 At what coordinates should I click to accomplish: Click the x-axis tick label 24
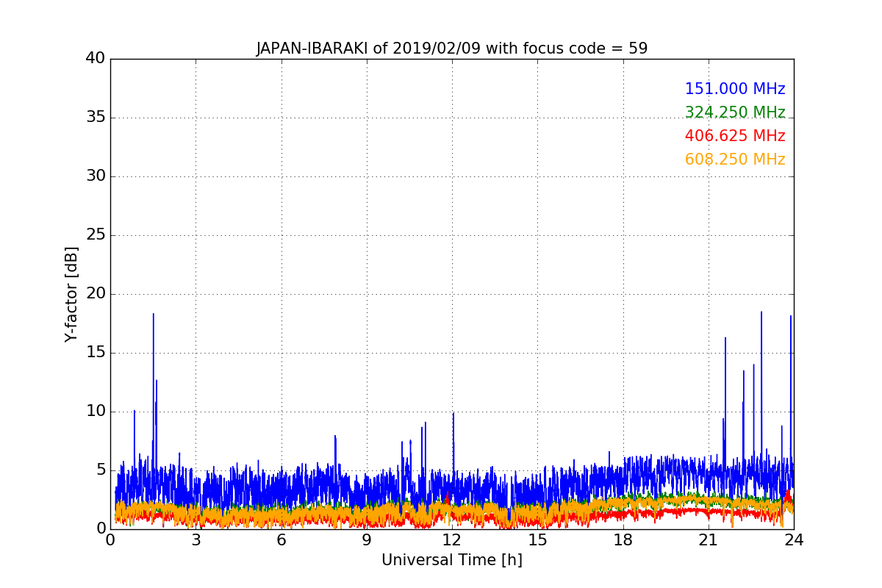[794, 540]
